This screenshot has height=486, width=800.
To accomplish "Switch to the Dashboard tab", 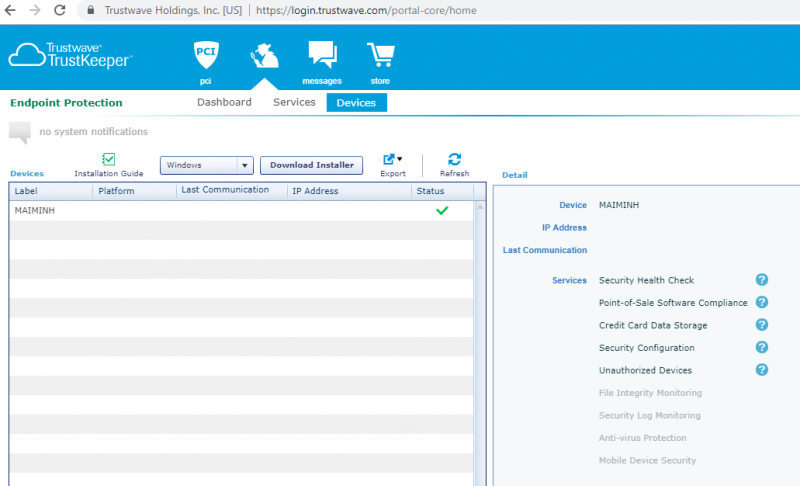I will coord(224,102).
